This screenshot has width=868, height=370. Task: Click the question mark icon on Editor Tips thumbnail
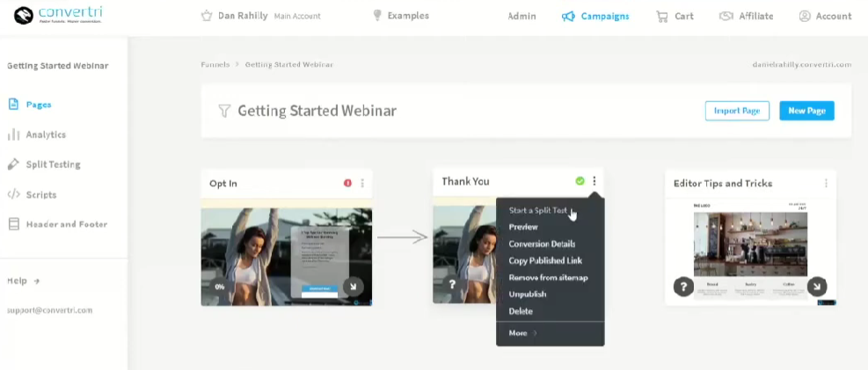[x=682, y=287]
